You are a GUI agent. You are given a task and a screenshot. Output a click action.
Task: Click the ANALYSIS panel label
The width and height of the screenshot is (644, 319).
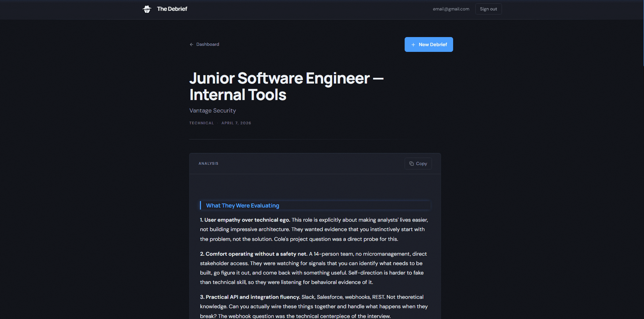[x=208, y=163]
